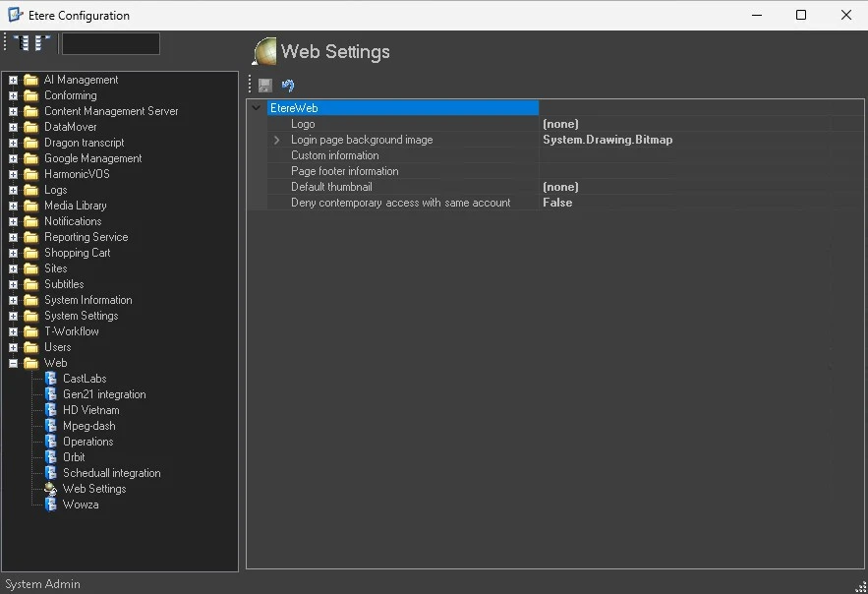Open the Mpeg-dash settings node
Screen dimensions: 868x594
coord(88,426)
